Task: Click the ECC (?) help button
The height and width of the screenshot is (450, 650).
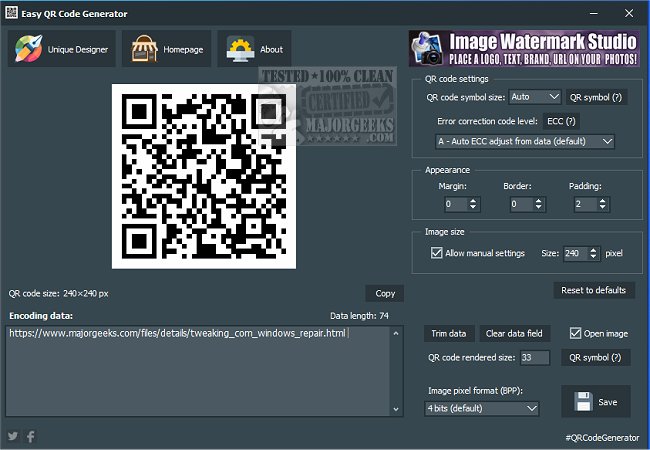Action: point(561,121)
